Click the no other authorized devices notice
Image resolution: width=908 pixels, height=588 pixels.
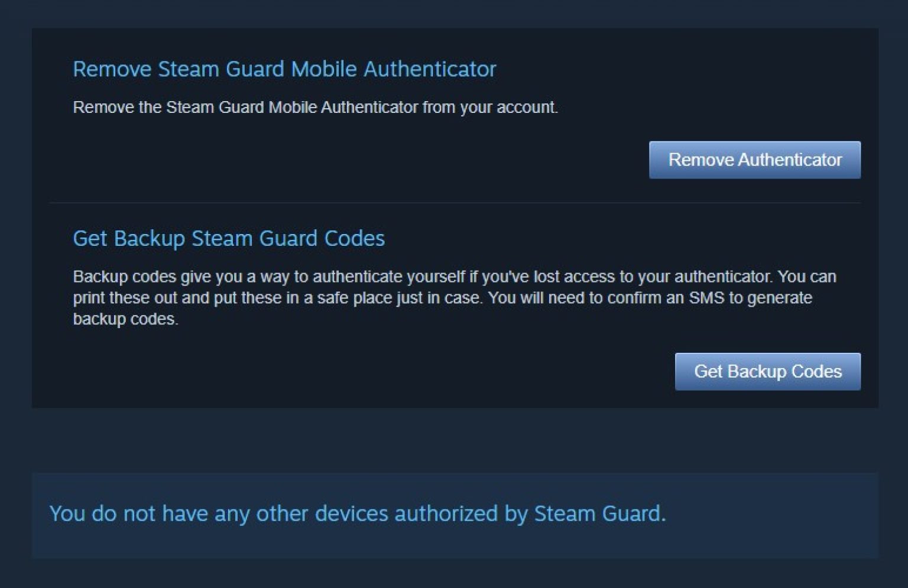(358, 514)
